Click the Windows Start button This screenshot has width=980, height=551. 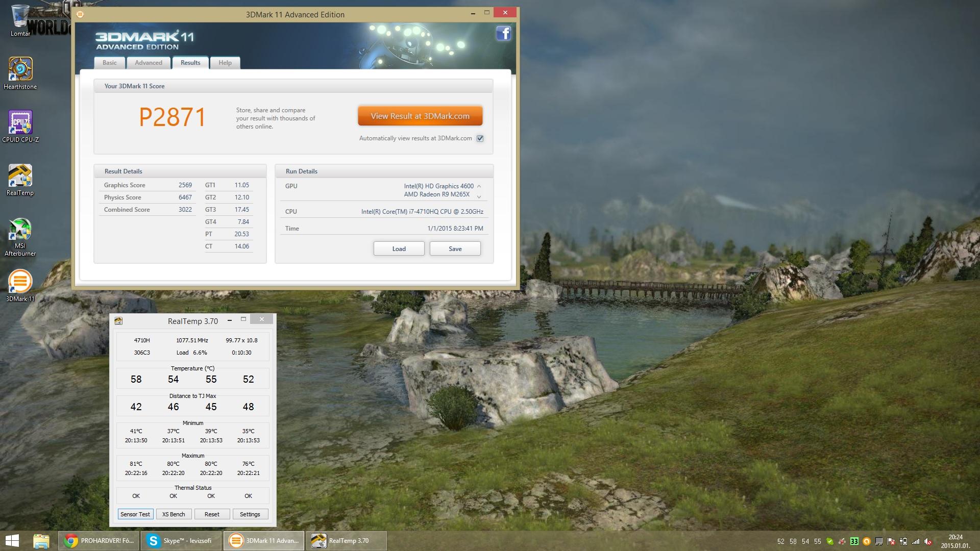coord(12,541)
